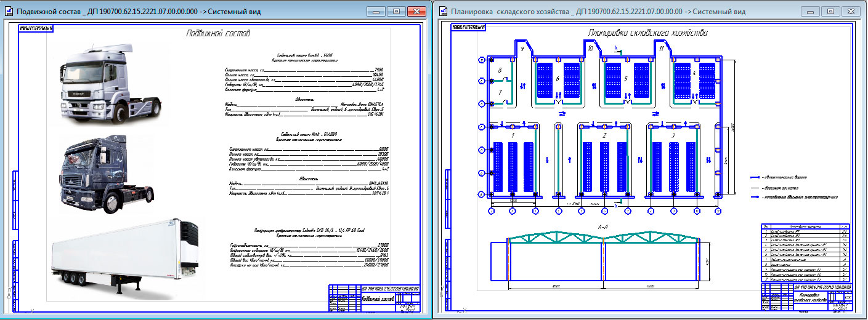Select warehouse room number 5 on plan
The width and height of the screenshot is (868, 320).
pyautogui.click(x=626, y=78)
